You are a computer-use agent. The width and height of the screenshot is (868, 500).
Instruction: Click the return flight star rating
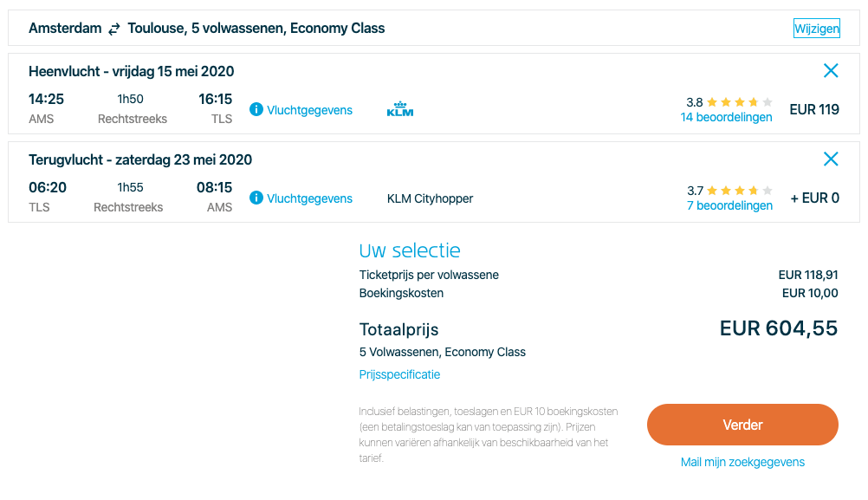(739, 191)
